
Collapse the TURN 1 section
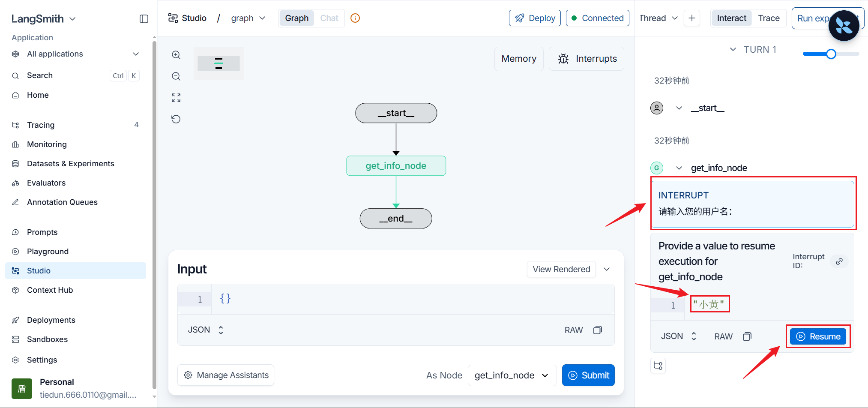coord(733,49)
